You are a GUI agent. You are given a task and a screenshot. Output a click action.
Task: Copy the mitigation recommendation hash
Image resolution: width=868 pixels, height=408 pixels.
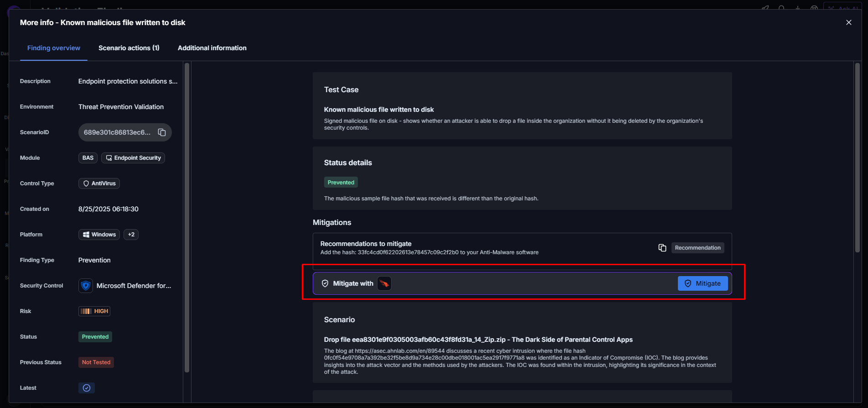pyautogui.click(x=662, y=248)
